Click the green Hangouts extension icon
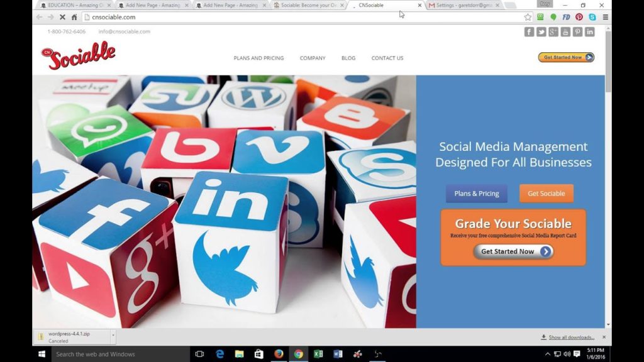Viewport: 644px width, 362px height. 553,17
